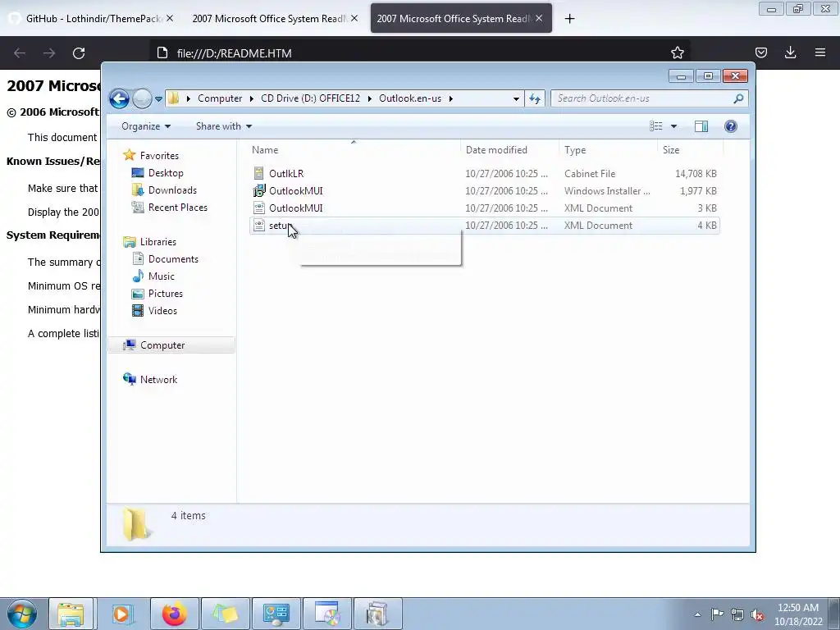This screenshot has width=840, height=630.
Task: Reload the browser page
Action: [x=79, y=53]
